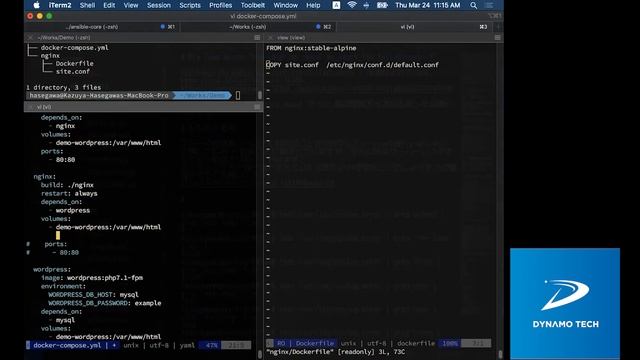Click Dockerfile in the tree listing

click(x=75, y=64)
